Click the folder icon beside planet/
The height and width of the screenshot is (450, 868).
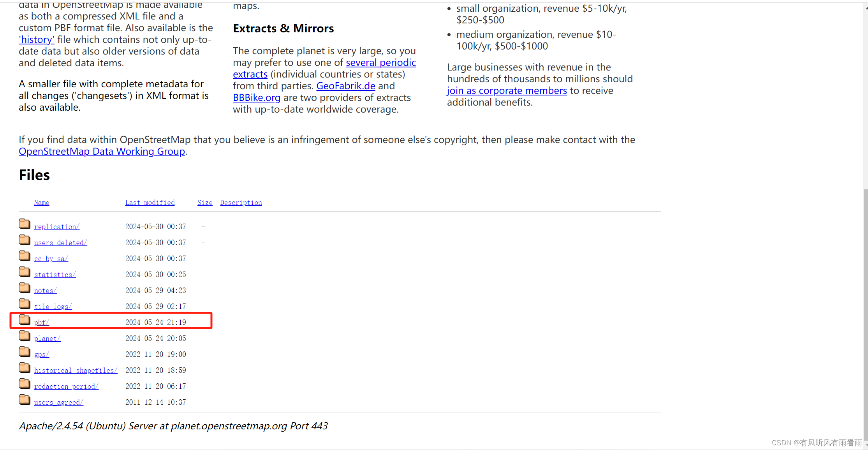(25, 336)
